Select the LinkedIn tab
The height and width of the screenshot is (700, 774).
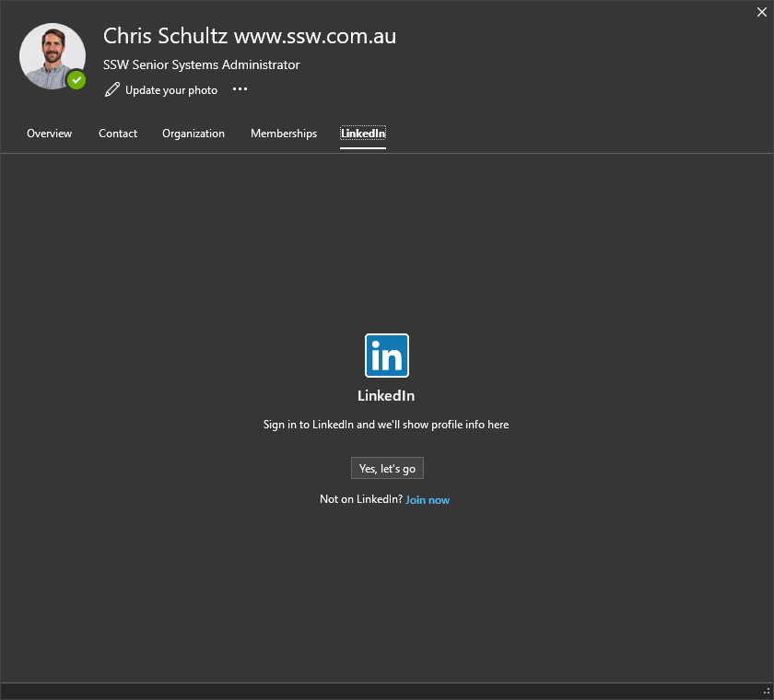click(363, 134)
